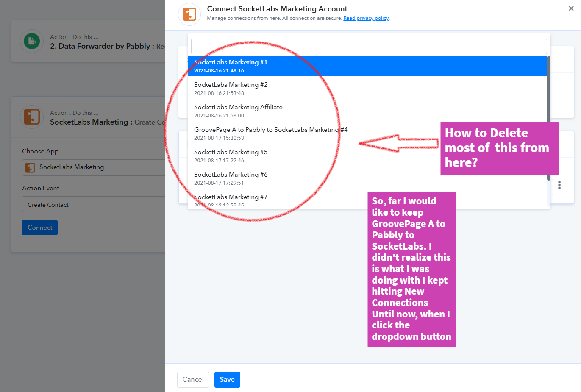Click the 'Connect SocketLabs Marketing Account' dialog title

click(277, 9)
